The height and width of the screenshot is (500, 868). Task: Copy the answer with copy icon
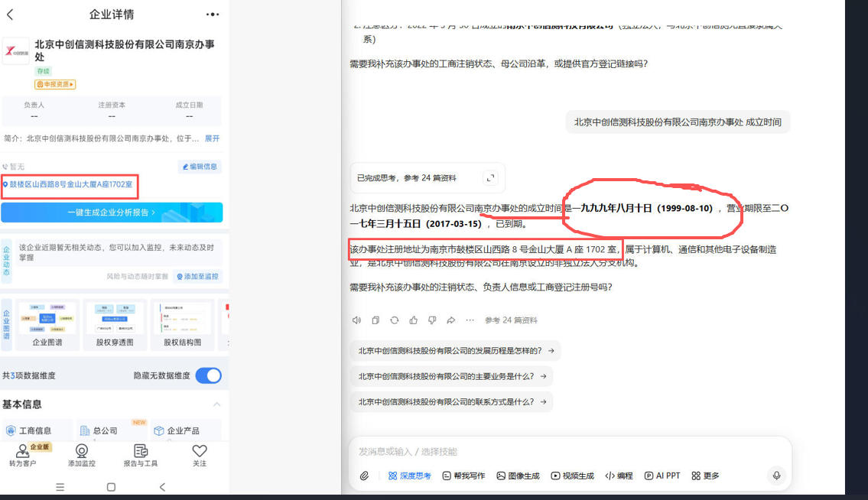[375, 320]
